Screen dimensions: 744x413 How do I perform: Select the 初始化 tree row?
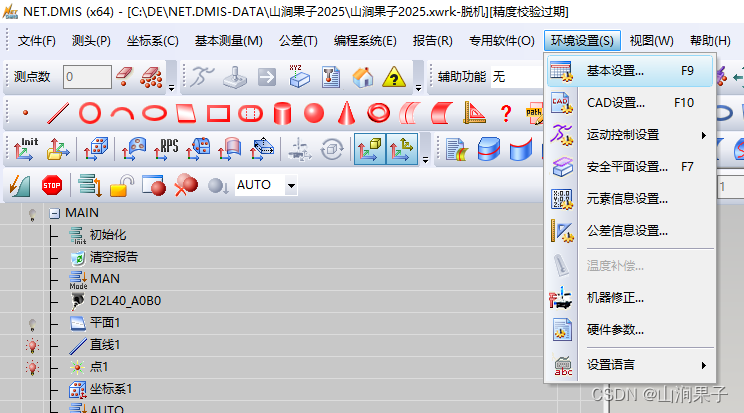pyautogui.click(x=108, y=235)
